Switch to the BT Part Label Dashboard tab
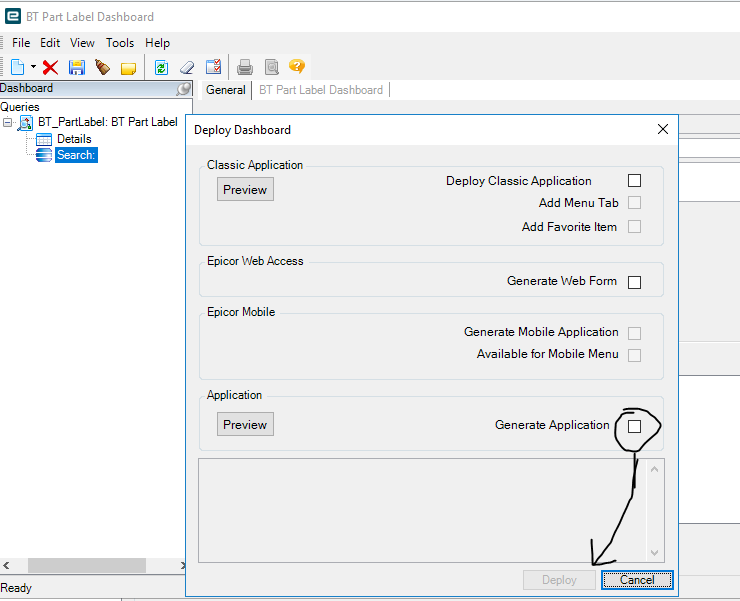This screenshot has width=740, height=601. [x=321, y=90]
